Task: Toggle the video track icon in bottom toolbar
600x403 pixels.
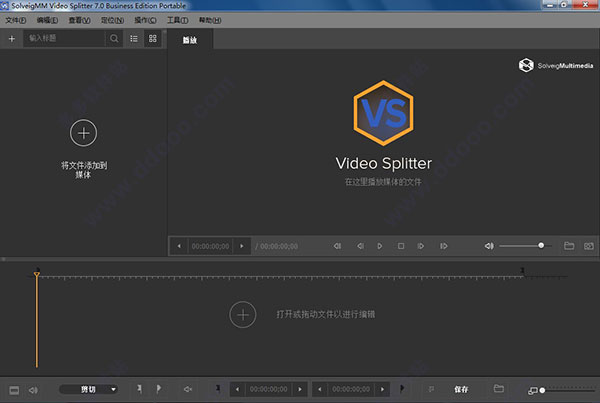Action: click(x=14, y=390)
